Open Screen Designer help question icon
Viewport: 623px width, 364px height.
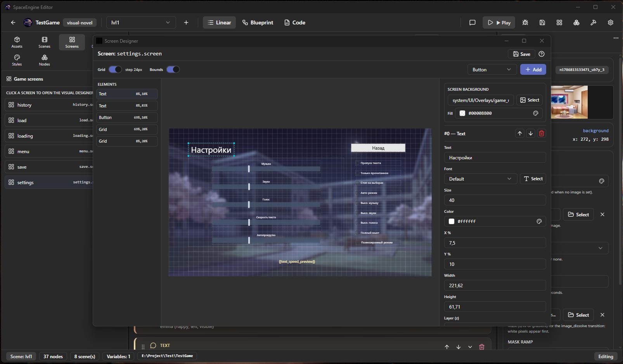(542, 54)
